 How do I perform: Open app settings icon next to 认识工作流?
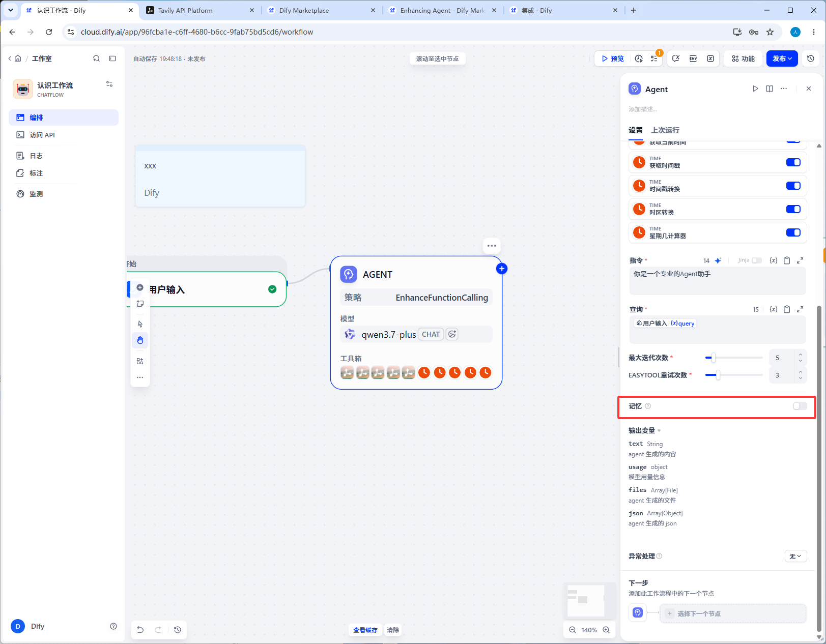tap(109, 84)
